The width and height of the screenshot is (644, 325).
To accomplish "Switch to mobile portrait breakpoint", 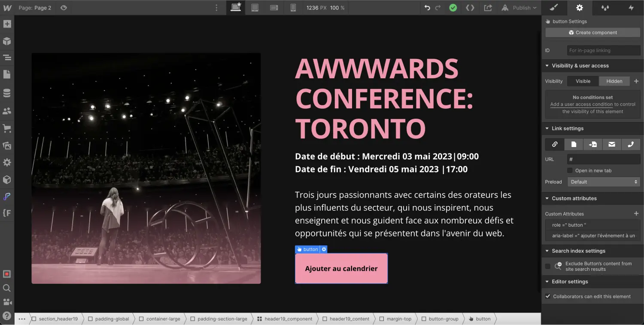I will 293,7.
